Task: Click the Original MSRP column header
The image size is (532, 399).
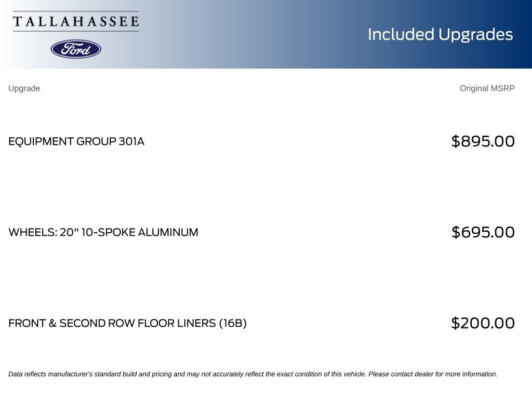Action: point(487,88)
